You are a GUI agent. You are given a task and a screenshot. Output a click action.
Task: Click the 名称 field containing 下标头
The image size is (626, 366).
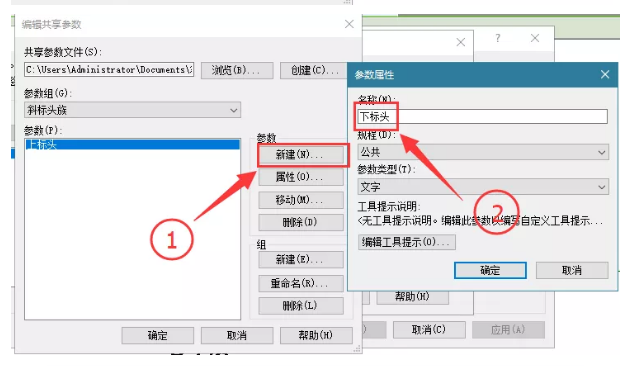click(x=482, y=117)
